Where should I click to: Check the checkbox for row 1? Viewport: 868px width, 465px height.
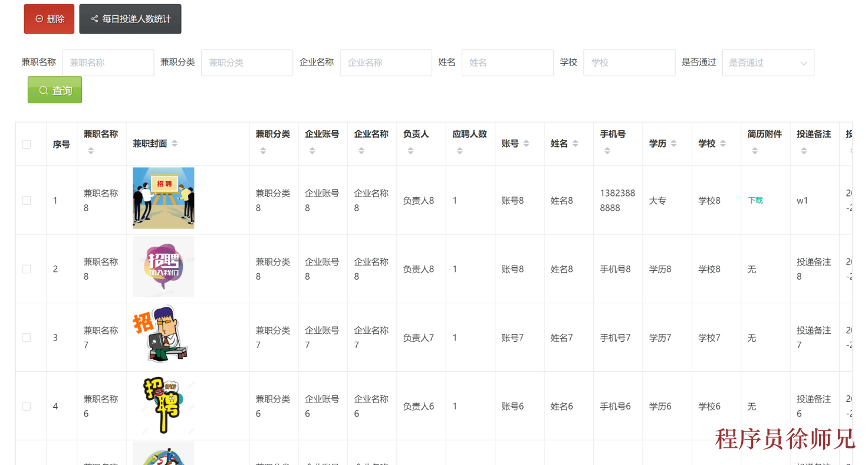(26, 200)
